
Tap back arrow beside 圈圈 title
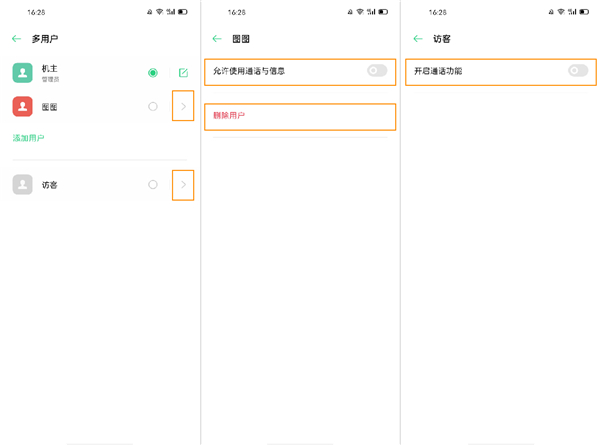click(x=217, y=39)
